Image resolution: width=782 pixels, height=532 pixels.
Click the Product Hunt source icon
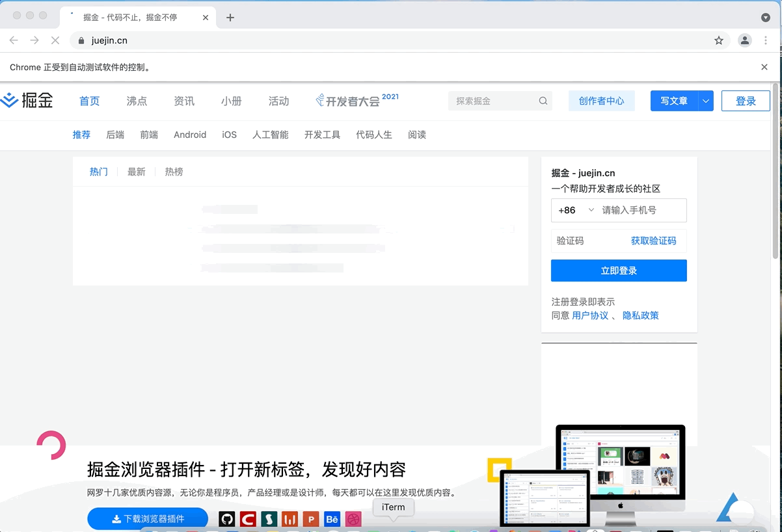point(310,519)
